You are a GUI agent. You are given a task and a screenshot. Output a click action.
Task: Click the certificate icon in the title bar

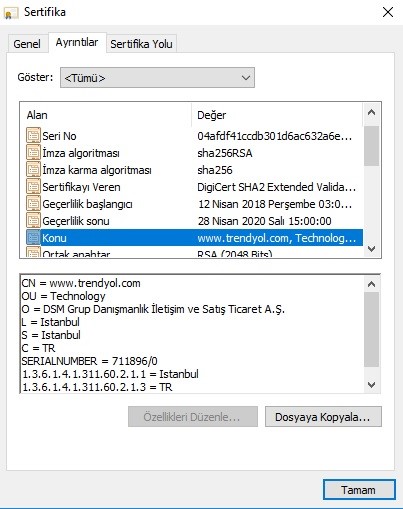[11, 13]
